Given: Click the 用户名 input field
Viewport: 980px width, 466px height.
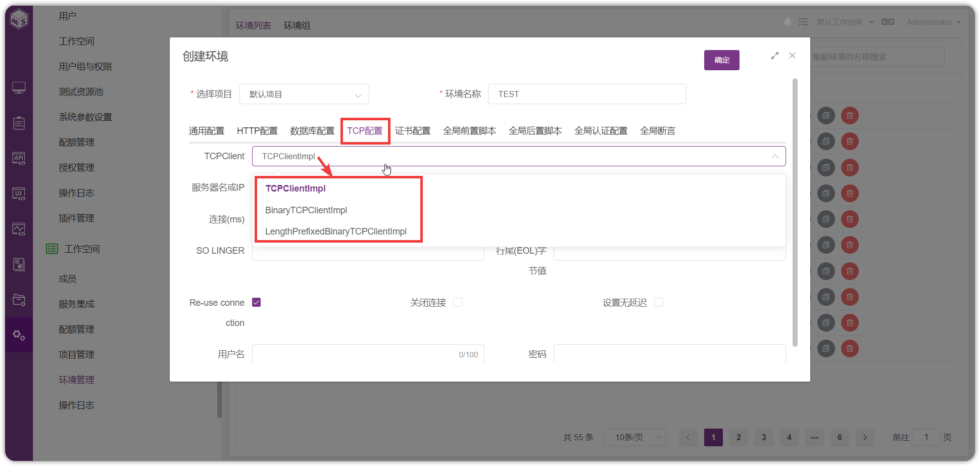Looking at the screenshot, I should 368,355.
